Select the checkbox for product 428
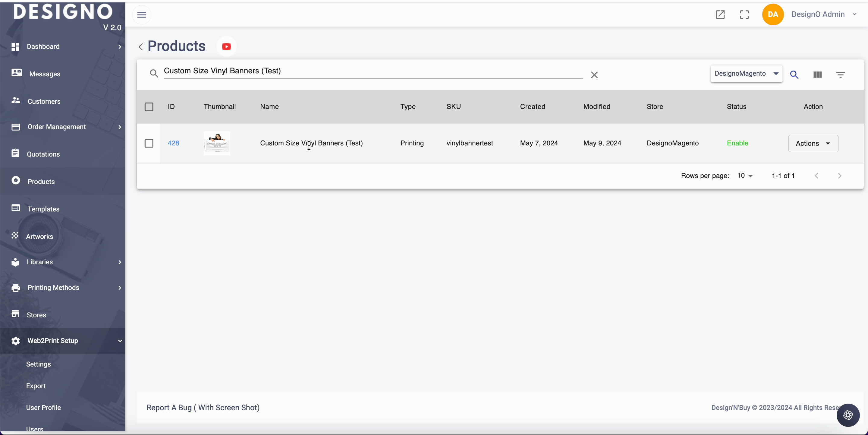Image resolution: width=868 pixels, height=435 pixels. click(149, 143)
